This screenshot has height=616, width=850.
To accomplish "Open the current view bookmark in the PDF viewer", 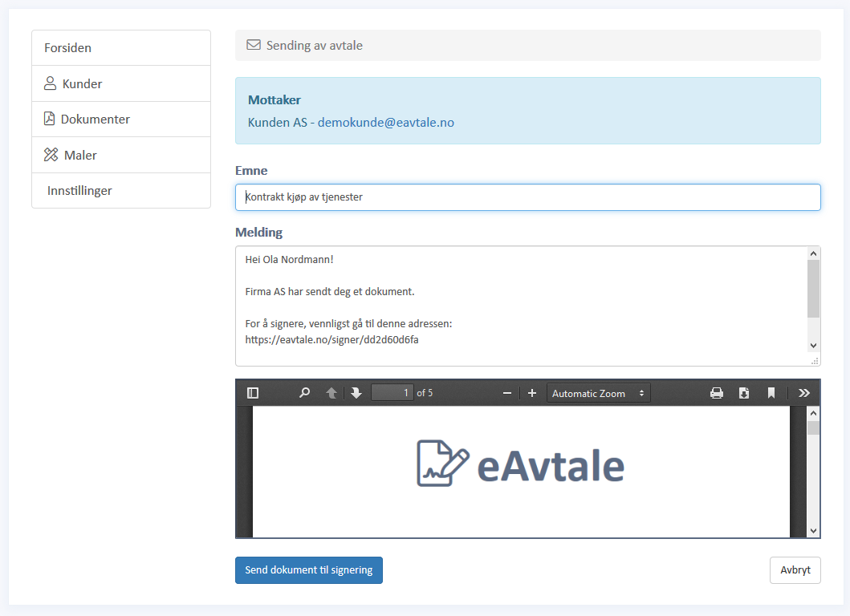I will (x=771, y=392).
